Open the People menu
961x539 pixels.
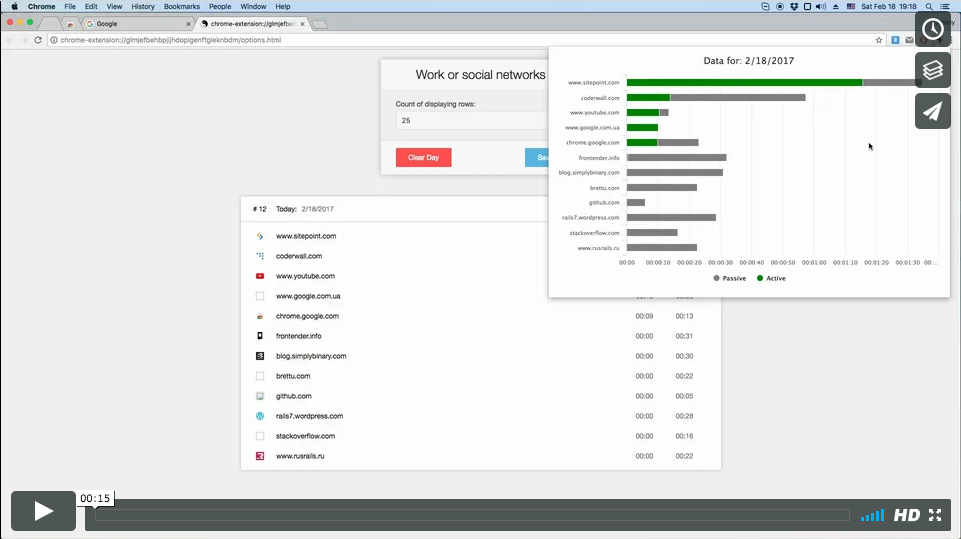(219, 6)
